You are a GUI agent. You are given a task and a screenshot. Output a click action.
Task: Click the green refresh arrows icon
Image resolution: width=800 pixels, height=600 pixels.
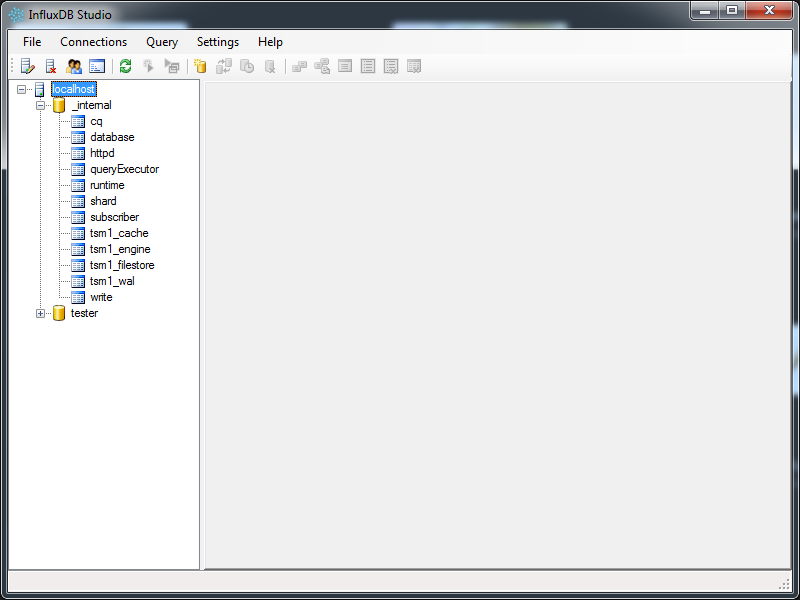pos(126,66)
